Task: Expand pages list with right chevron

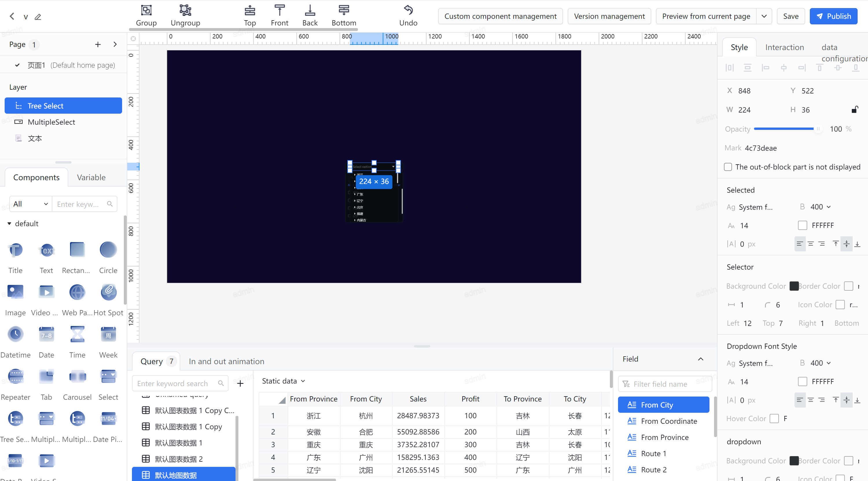Action: click(115, 45)
